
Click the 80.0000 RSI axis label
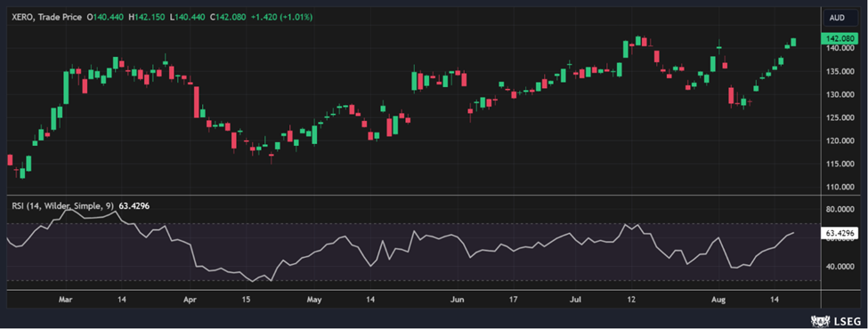point(841,210)
